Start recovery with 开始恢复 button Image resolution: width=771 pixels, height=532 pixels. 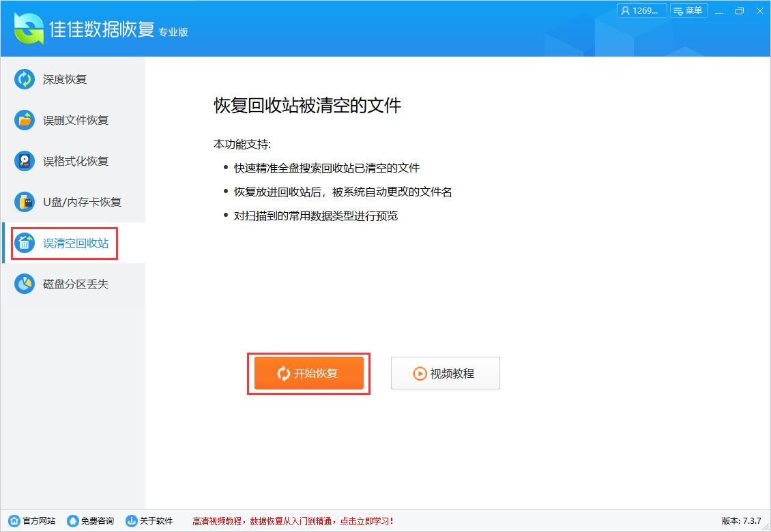point(309,373)
